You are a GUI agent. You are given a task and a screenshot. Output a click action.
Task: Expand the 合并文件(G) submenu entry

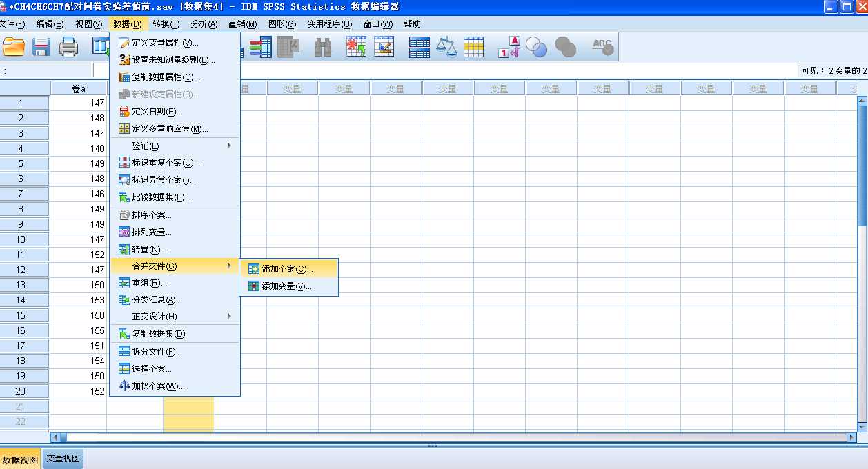coord(175,266)
